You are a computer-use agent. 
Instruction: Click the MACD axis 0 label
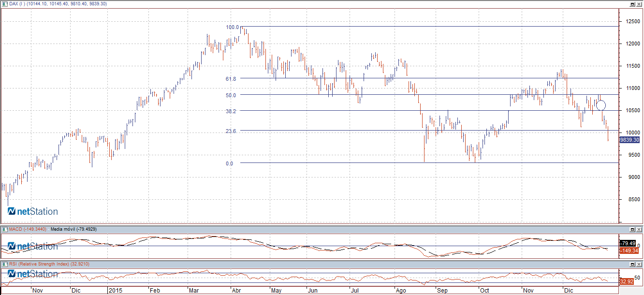coord(639,246)
